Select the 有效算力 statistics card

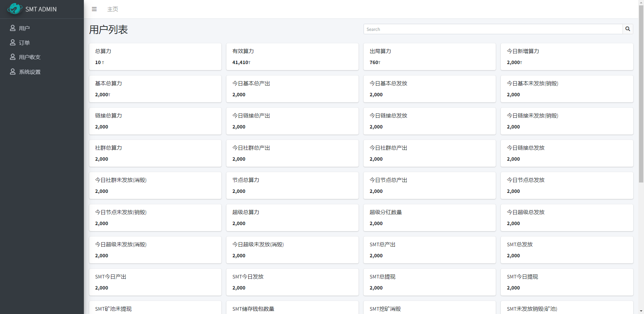[292, 57]
